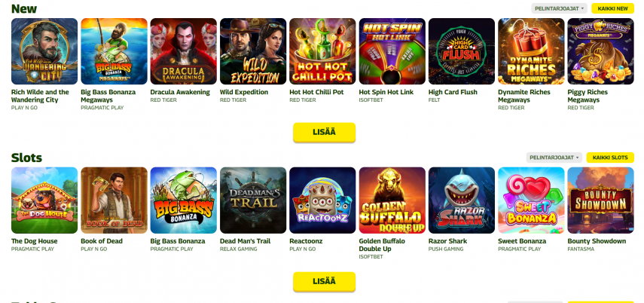Open Rich Wilde Wandering City game thumbnail
The height and width of the screenshot is (303, 644).
pos(44,51)
